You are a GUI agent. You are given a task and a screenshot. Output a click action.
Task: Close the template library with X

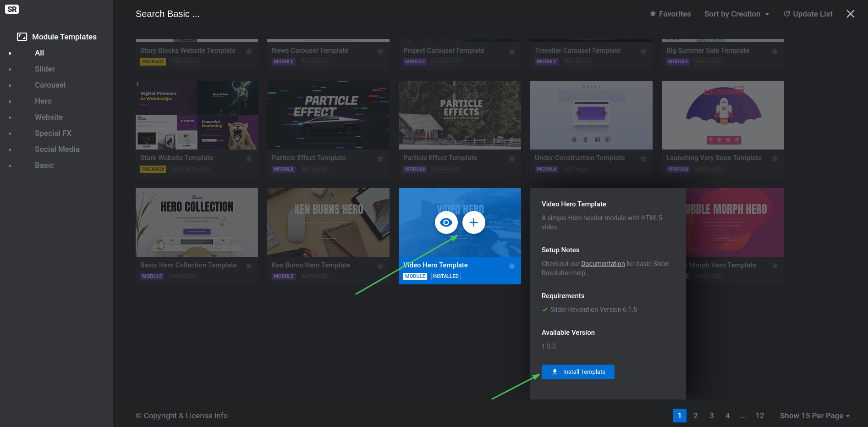click(x=850, y=14)
